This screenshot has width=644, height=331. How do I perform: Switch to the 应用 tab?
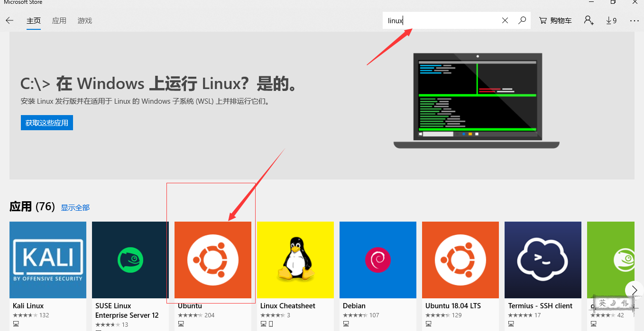59,20
